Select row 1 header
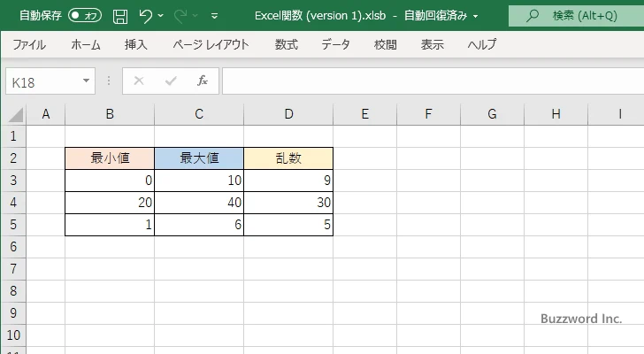 13,136
